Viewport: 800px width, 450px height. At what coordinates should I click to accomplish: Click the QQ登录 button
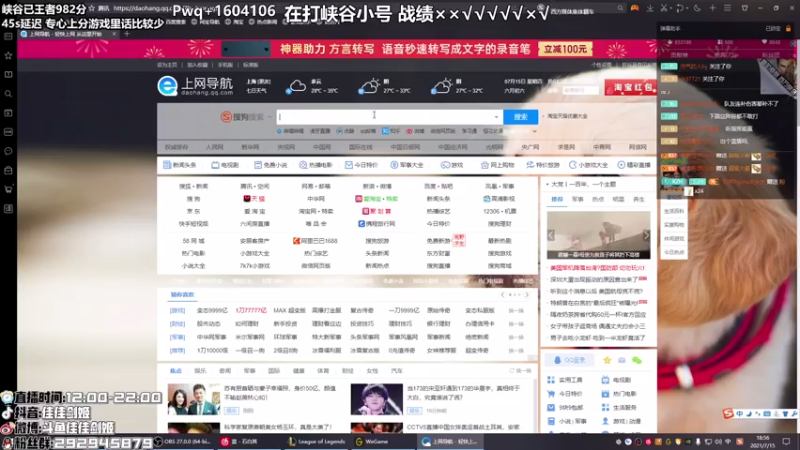tap(569, 360)
